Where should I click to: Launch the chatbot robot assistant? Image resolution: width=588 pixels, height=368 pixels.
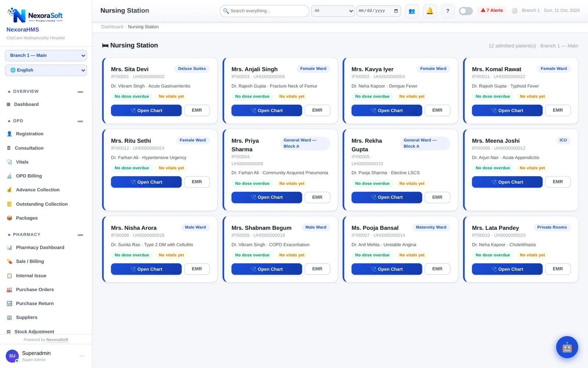567,347
